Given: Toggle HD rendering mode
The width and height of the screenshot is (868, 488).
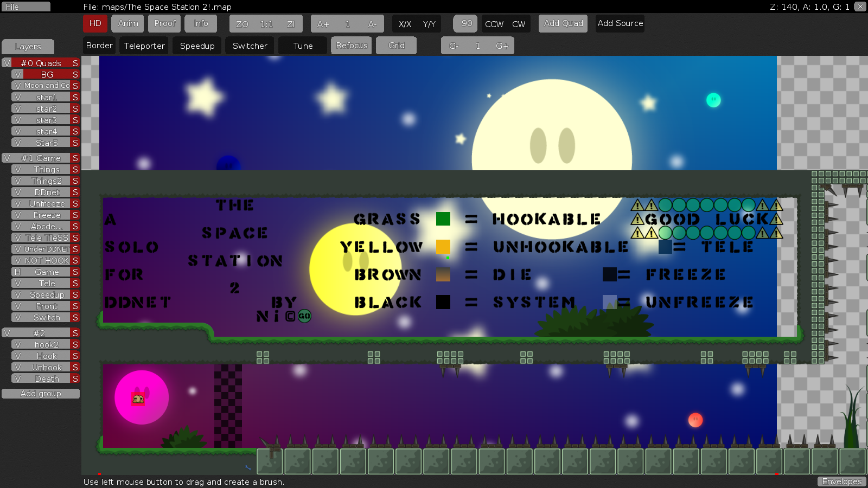Looking at the screenshot, I should [95, 23].
